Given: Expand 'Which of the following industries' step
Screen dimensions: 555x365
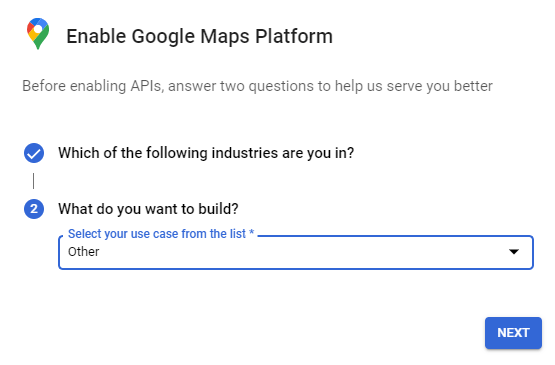Looking at the screenshot, I should (x=206, y=153).
